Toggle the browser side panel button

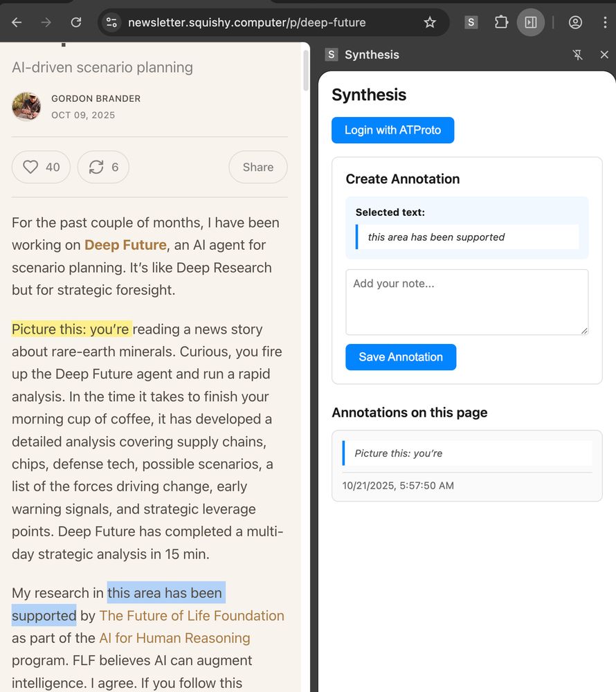[530, 22]
